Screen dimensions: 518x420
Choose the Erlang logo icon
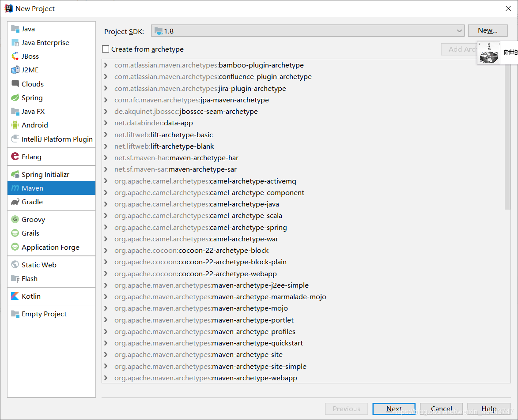click(15, 156)
